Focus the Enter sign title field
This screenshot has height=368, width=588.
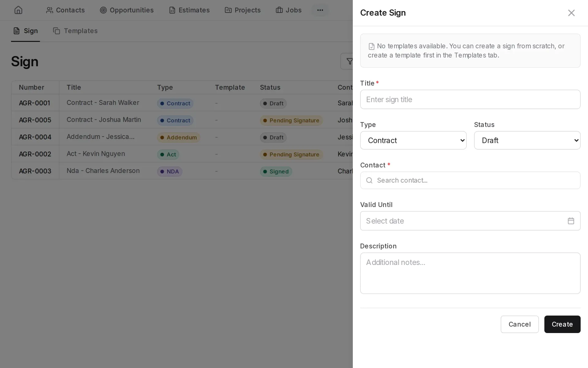(x=470, y=99)
